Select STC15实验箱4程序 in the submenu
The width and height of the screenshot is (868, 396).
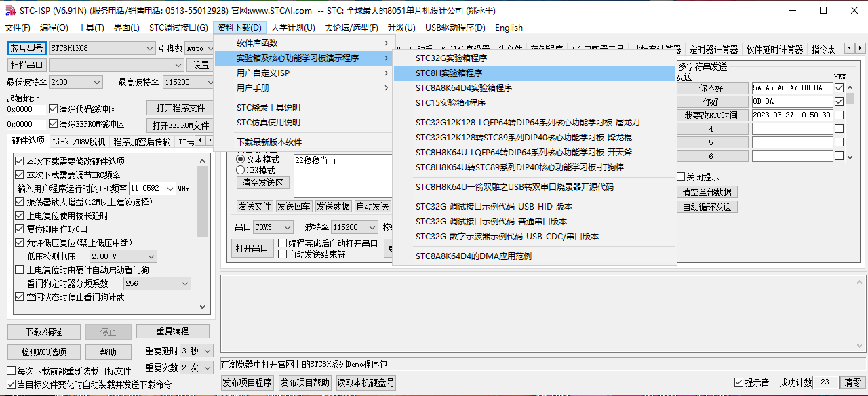coord(535,103)
